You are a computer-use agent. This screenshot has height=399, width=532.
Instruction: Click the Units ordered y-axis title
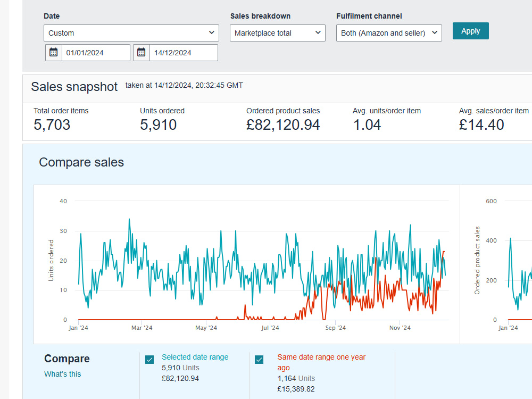(x=51, y=260)
